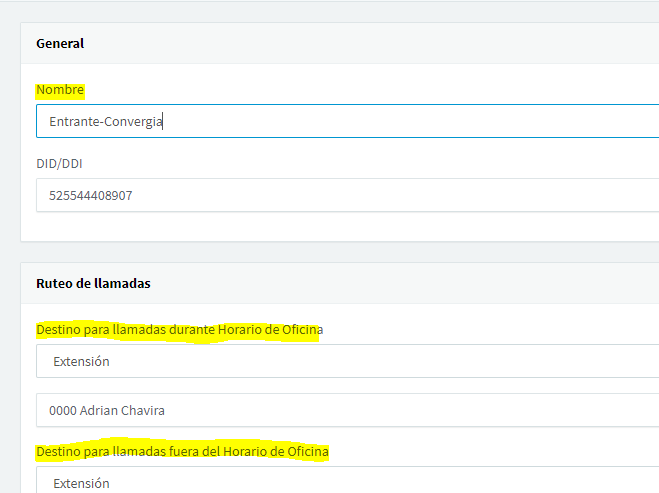Select the General section heading

click(x=60, y=43)
